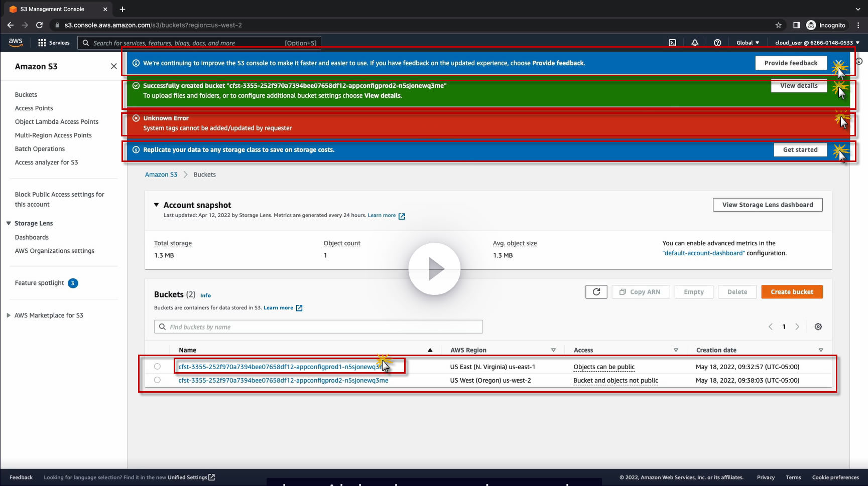Click View Storage Lens dashboard

[768, 205]
